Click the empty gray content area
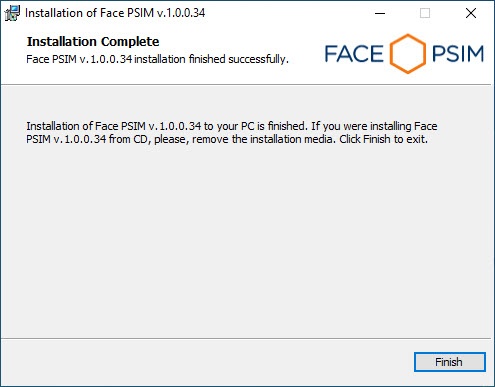This screenshot has height=387, width=495. (x=246, y=240)
